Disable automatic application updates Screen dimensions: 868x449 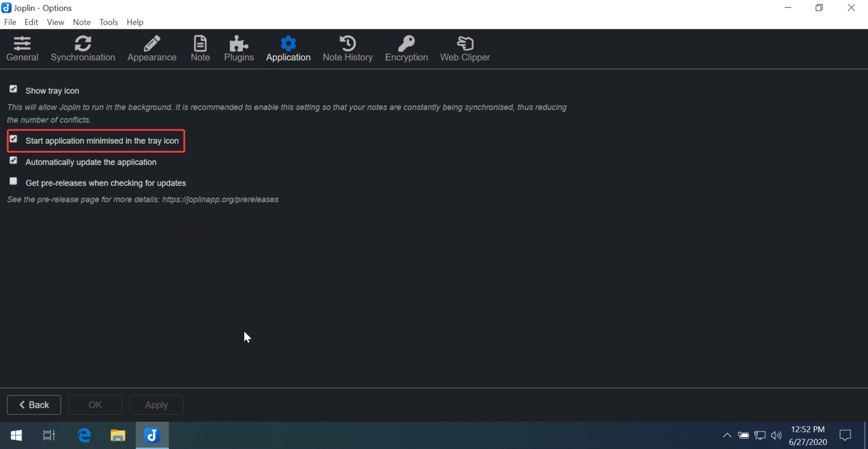(x=13, y=160)
